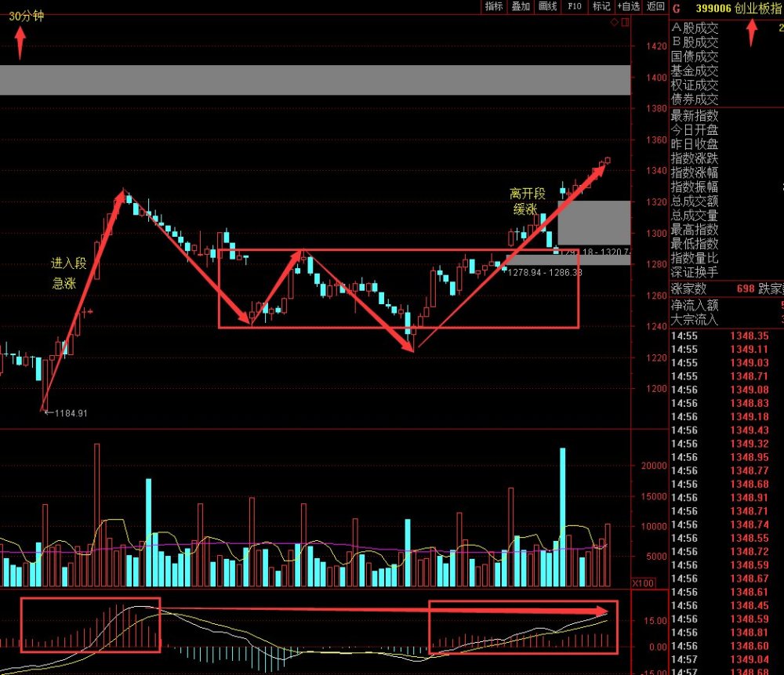The image size is (784, 675).
Task: Click the 最低指数 label
Action: (695, 244)
